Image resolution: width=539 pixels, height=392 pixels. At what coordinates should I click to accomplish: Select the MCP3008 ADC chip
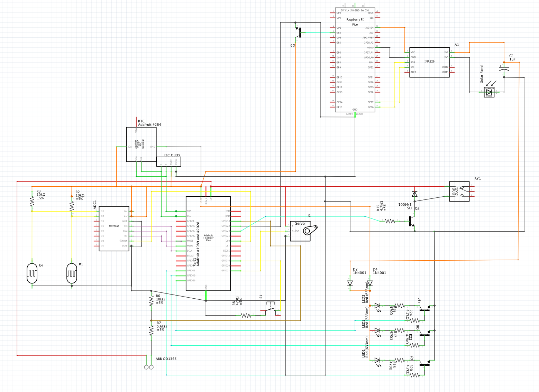(114, 228)
